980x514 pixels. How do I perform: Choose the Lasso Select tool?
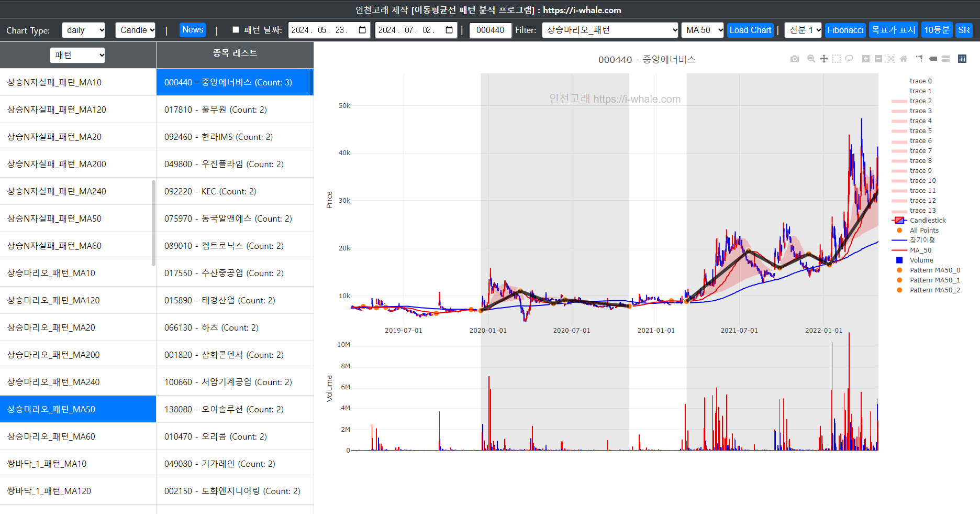pyautogui.click(x=849, y=59)
